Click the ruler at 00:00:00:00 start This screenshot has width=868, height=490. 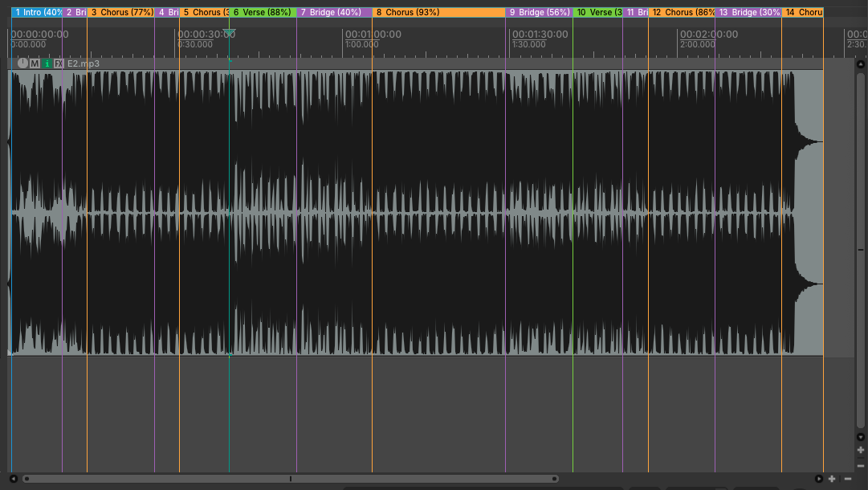[40, 35]
